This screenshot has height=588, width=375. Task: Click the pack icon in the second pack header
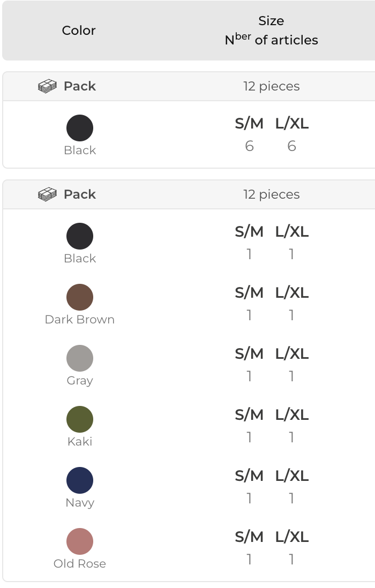pos(48,194)
